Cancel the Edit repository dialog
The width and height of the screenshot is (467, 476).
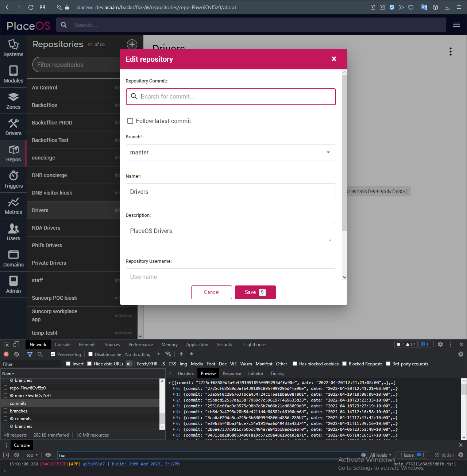211,292
